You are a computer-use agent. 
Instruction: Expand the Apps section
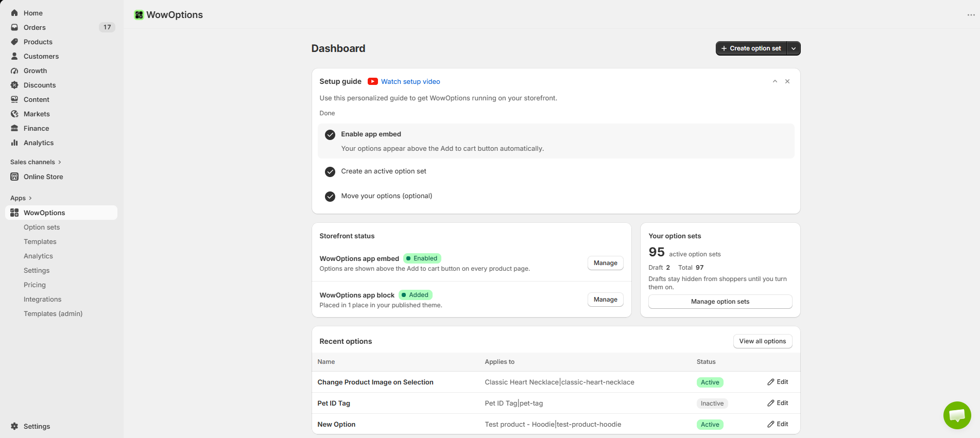click(21, 198)
